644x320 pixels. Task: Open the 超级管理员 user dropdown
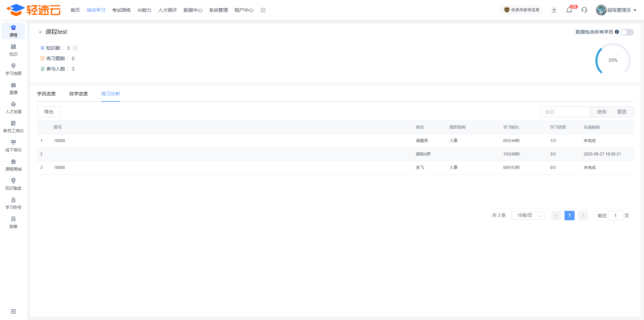(x=616, y=10)
